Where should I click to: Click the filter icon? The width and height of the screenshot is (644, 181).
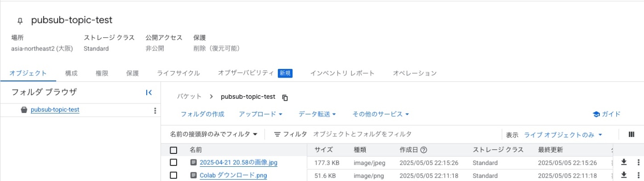(277, 134)
